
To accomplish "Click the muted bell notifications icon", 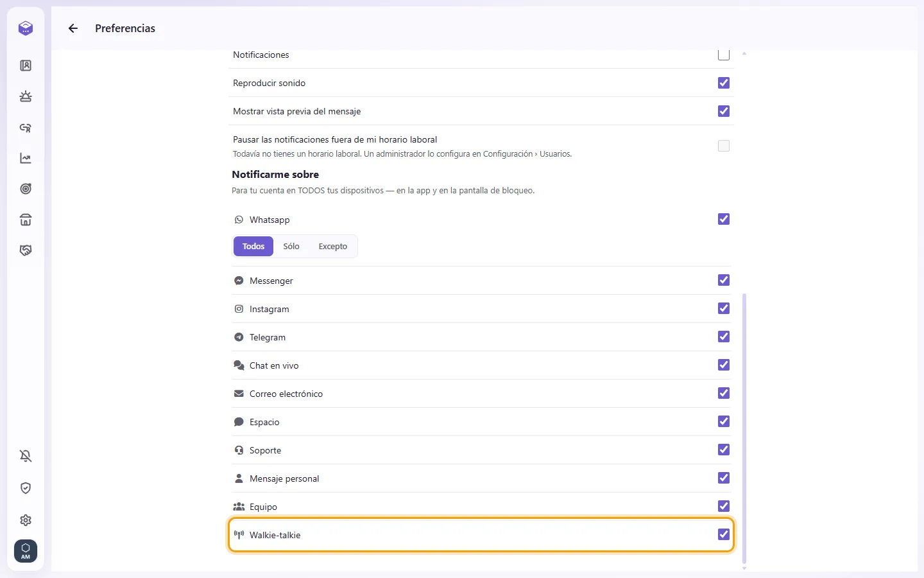I will click(x=26, y=456).
